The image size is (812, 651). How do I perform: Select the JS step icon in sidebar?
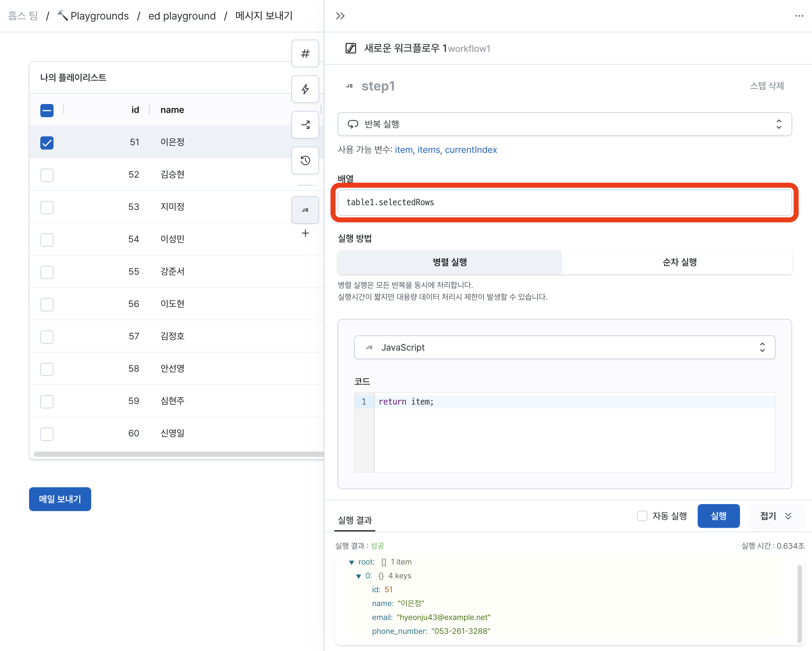point(305,210)
